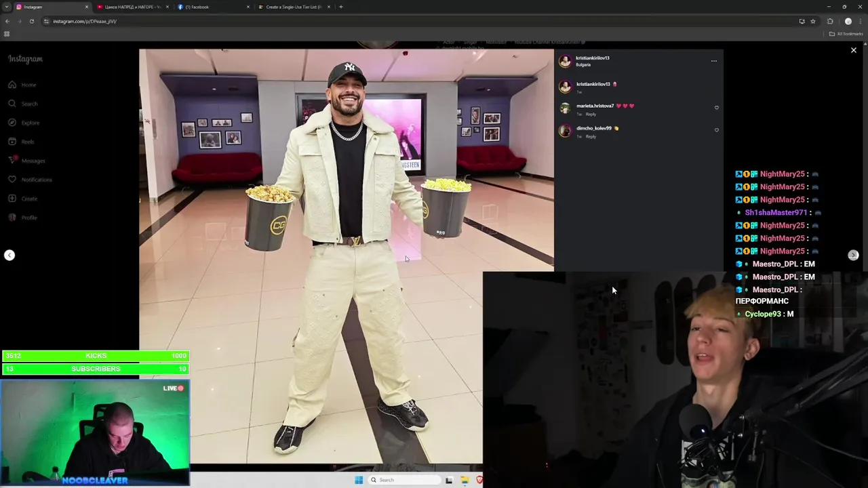This screenshot has height=488, width=868.
Task: Open dimcho_kolev99's profile name
Action: point(593,128)
